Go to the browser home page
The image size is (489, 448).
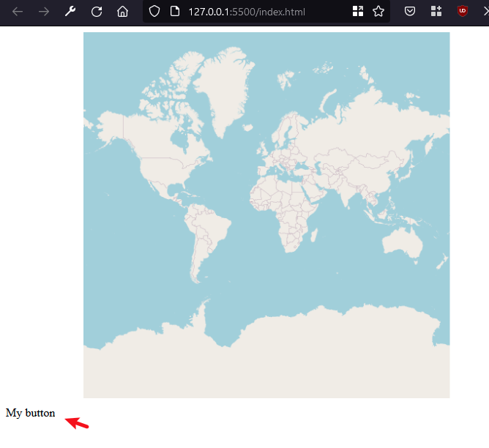(x=122, y=12)
